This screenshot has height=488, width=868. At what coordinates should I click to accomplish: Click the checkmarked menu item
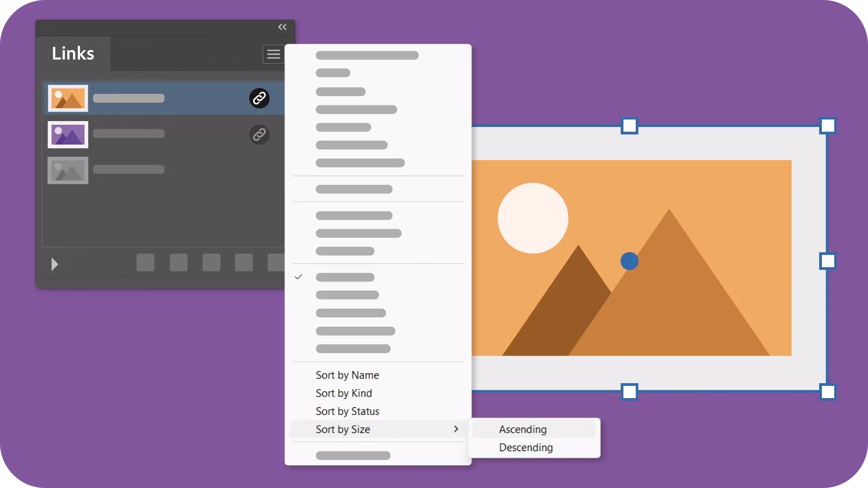coord(345,277)
